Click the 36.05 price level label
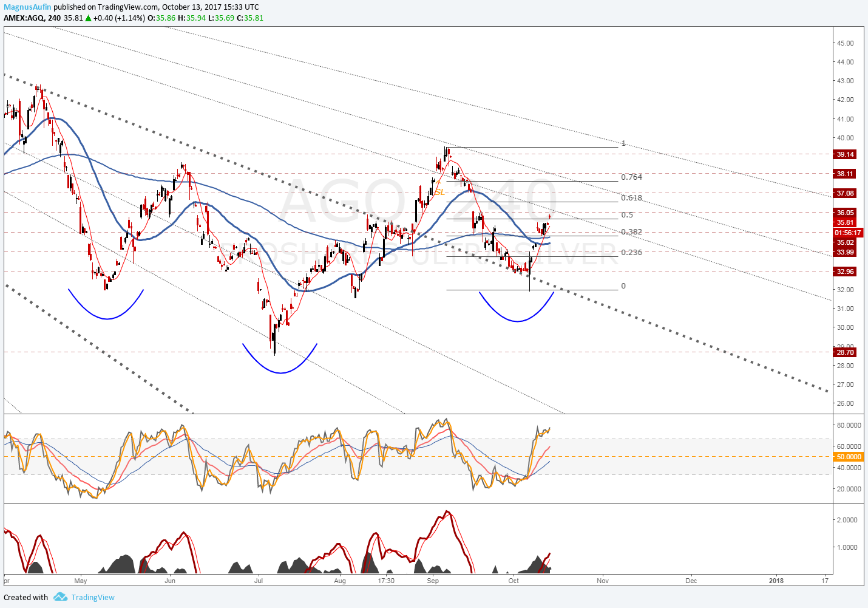 (x=846, y=213)
